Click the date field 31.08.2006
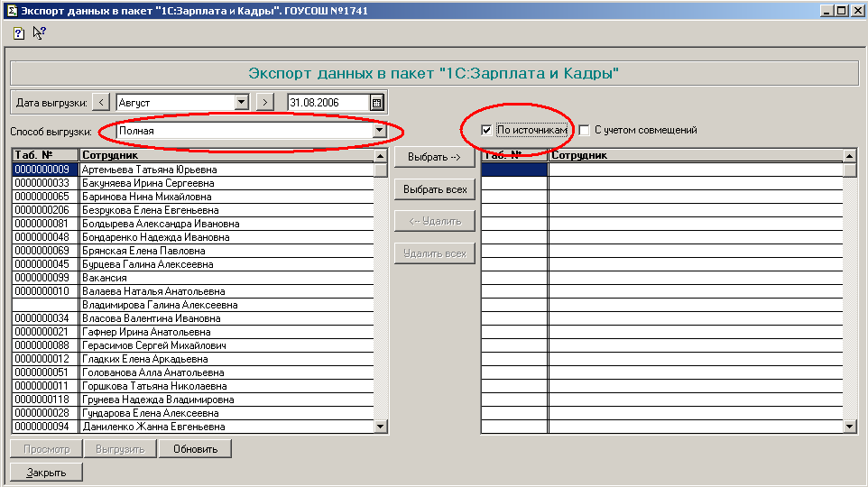 [x=328, y=103]
